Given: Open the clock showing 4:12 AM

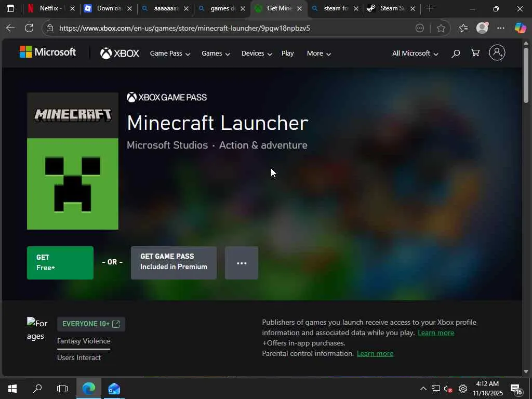Looking at the screenshot, I should [487, 389].
